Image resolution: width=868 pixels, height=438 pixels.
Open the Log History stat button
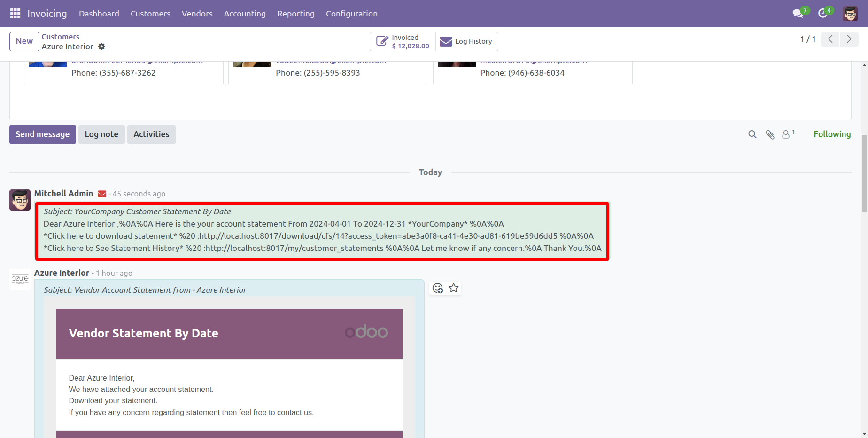click(x=466, y=41)
